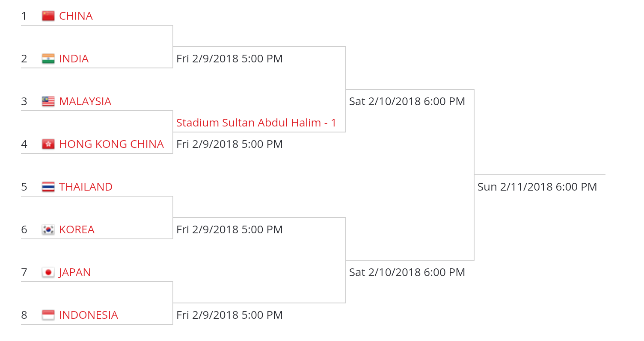Image resolution: width=644 pixels, height=341 pixels.
Task: Click the Japan flag icon
Action: tap(48, 273)
